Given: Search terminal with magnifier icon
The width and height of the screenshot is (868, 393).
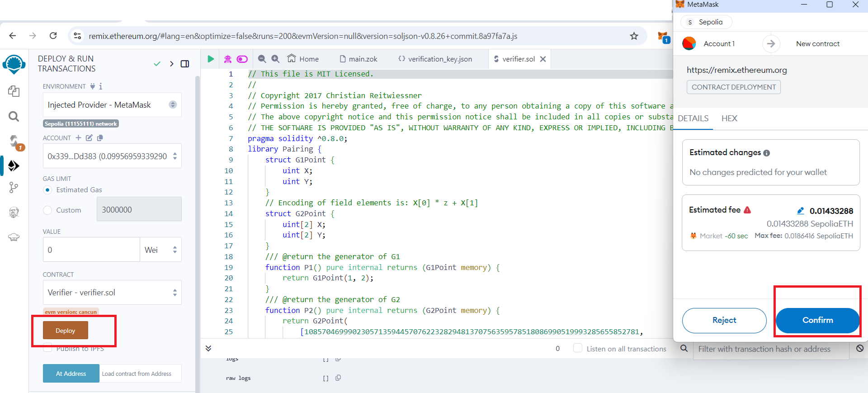Looking at the screenshot, I should point(684,348).
